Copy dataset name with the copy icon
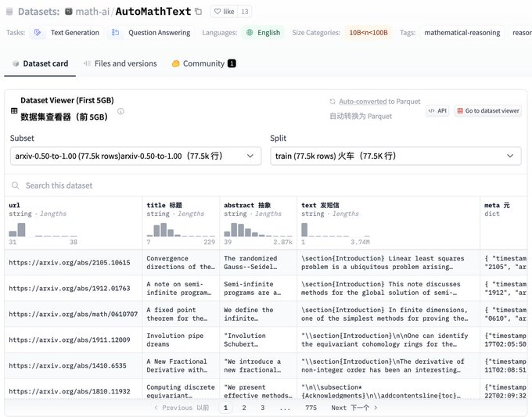The image size is (532, 417). tap(199, 12)
